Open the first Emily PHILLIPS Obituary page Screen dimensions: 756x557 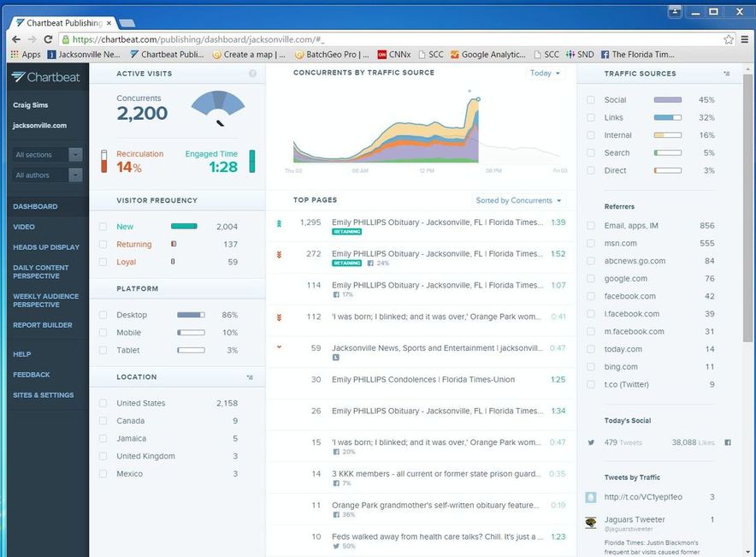coord(437,222)
